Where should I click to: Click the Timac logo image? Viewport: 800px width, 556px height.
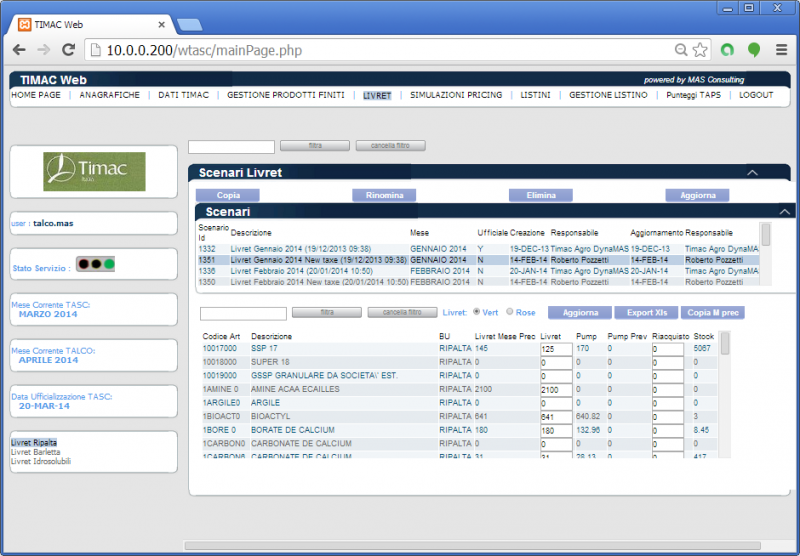click(x=94, y=172)
